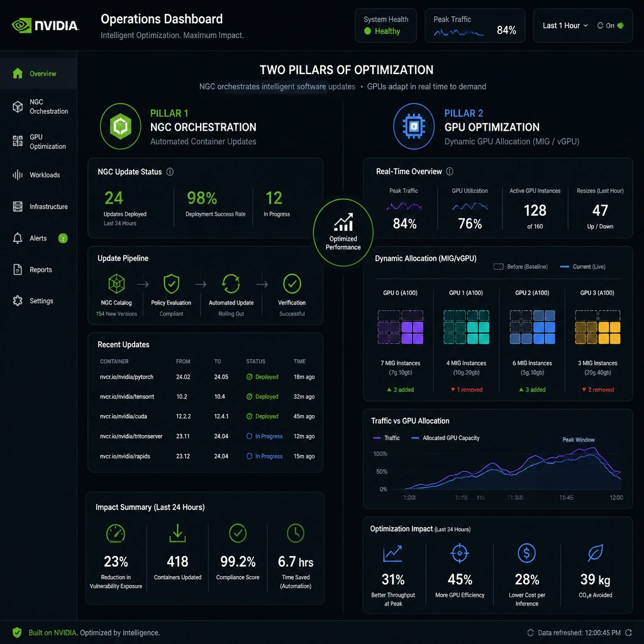
Task: Toggle the Current (Live) legend item
Action: [582, 267]
